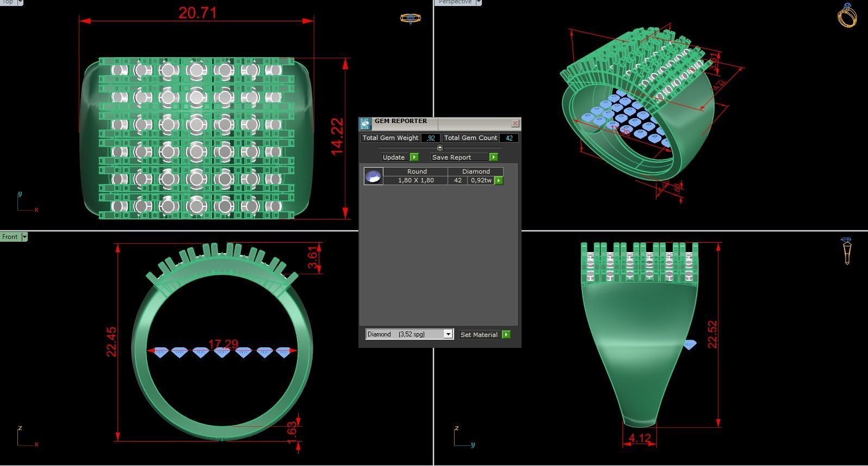Open the Diamond (3,52 spg) material dropdown
This screenshot has height=466, width=868.
coord(448,334)
